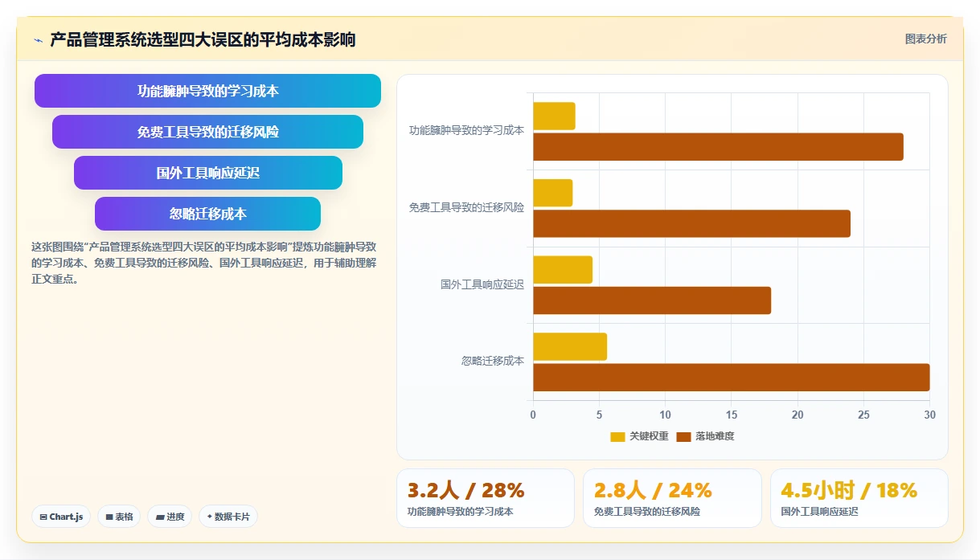Click the brown bar for 国外工具响应延迟
The image size is (980, 560).
pos(652,300)
